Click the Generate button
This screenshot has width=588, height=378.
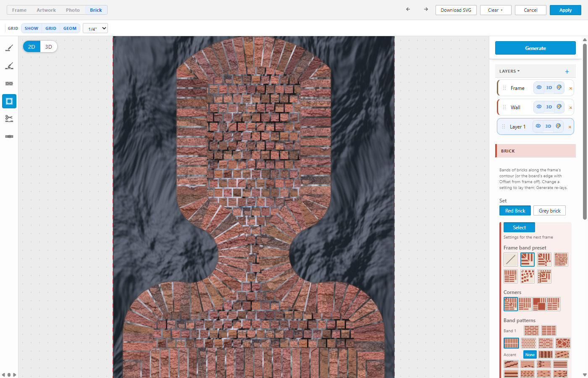pos(535,48)
